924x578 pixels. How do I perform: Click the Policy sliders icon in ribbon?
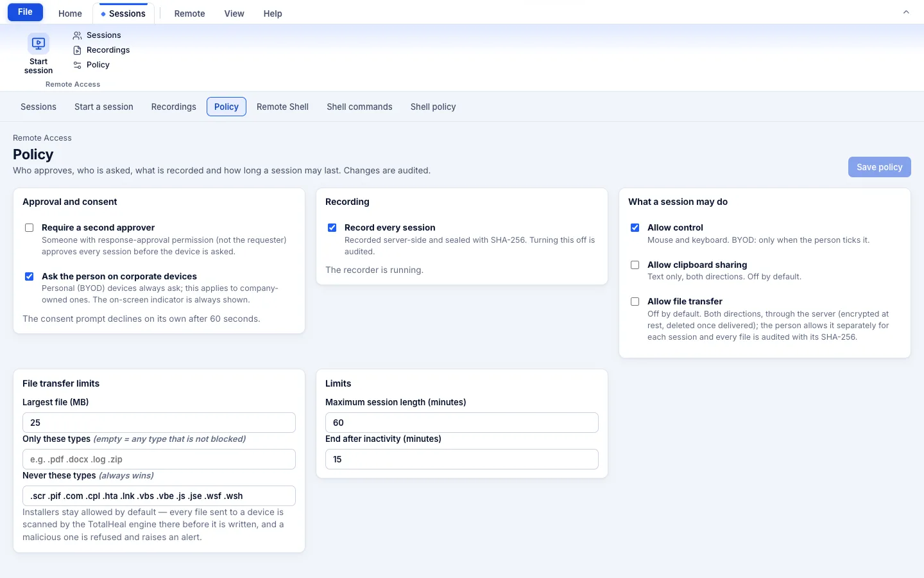coord(77,65)
